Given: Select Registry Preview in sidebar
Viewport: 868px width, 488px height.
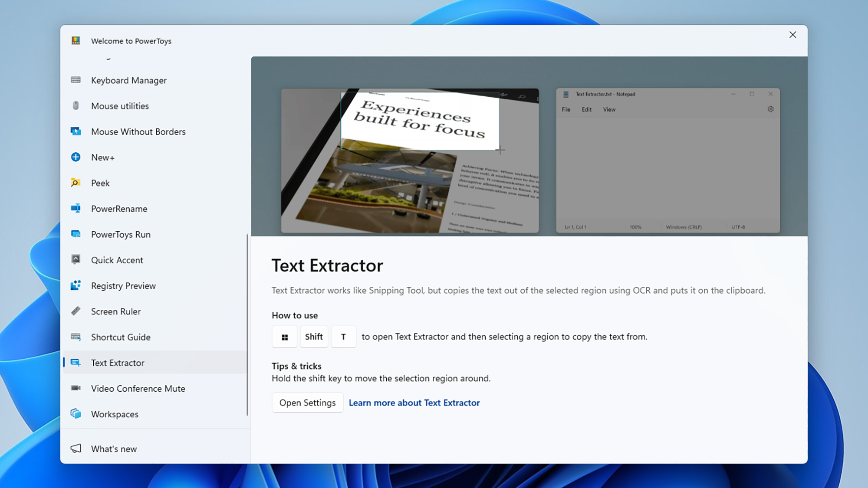Looking at the screenshot, I should [123, 285].
